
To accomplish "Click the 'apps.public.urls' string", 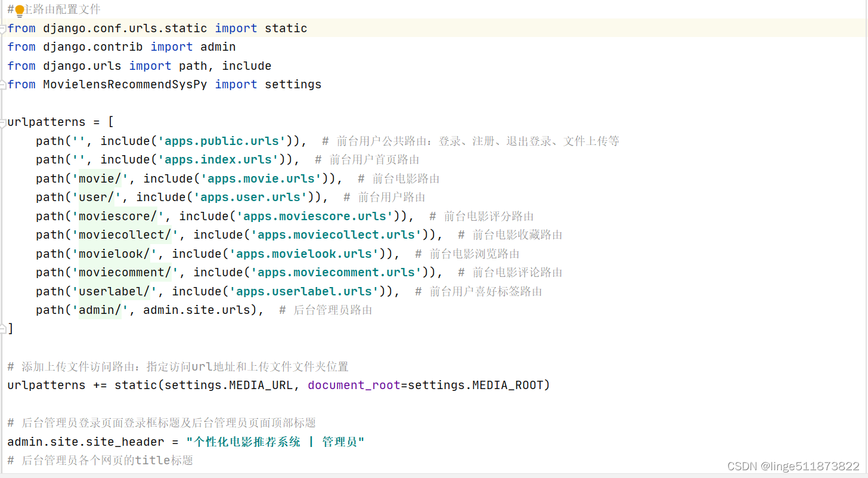I will pyautogui.click(x=222, y=141).
